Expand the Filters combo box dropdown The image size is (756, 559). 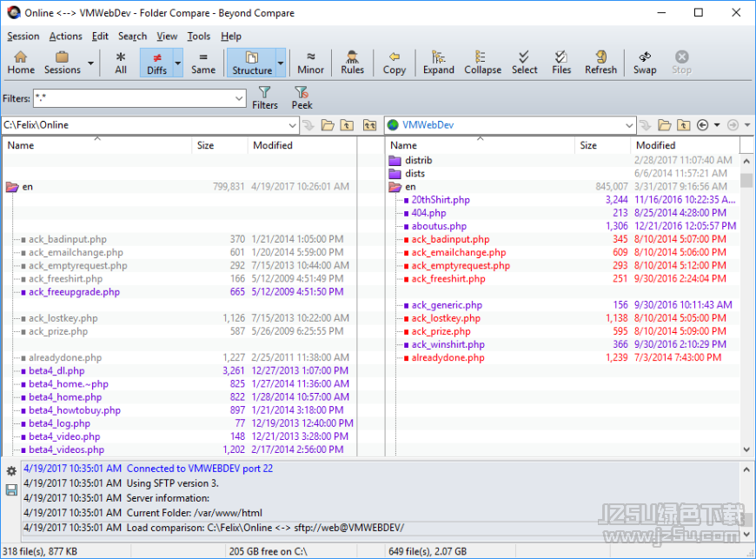239,98
